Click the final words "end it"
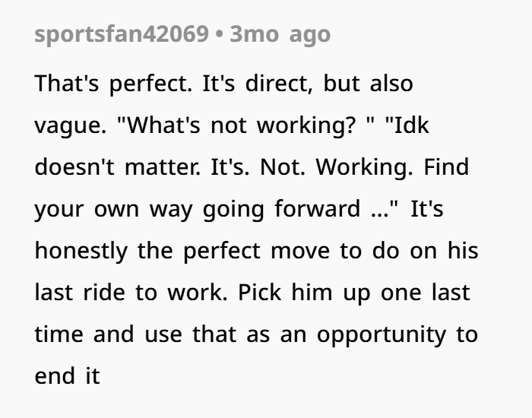This screenshot has width=532, height=418. tap(67, 376)
